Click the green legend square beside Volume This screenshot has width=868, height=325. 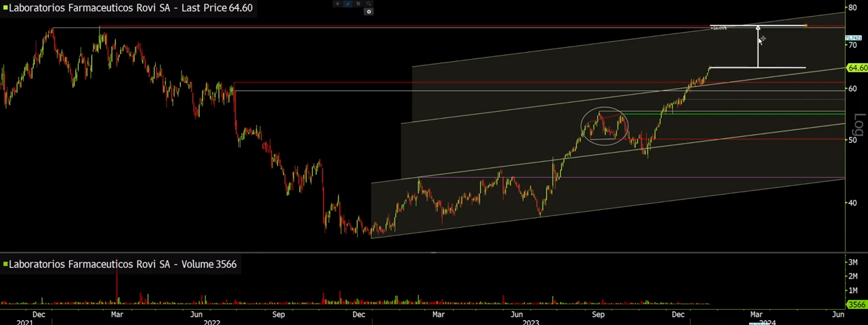(5, 265)
